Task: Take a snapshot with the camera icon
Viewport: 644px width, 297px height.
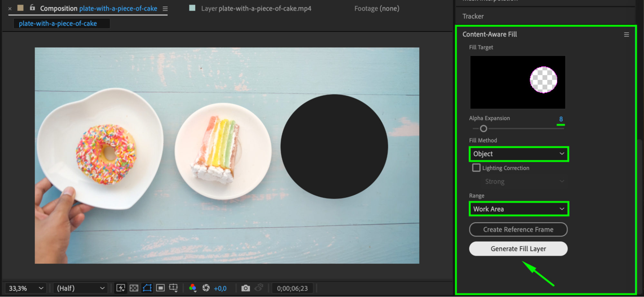Action: [x=245, y=288]
